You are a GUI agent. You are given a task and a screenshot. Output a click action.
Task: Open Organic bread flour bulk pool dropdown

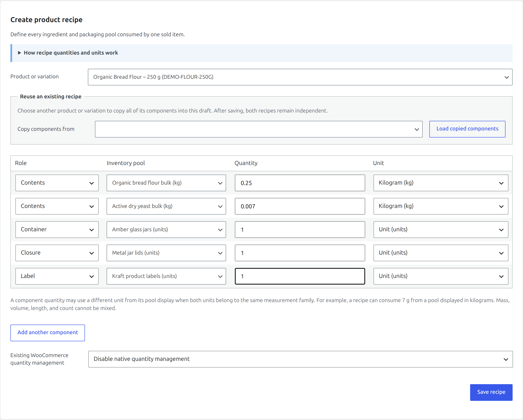166,183
